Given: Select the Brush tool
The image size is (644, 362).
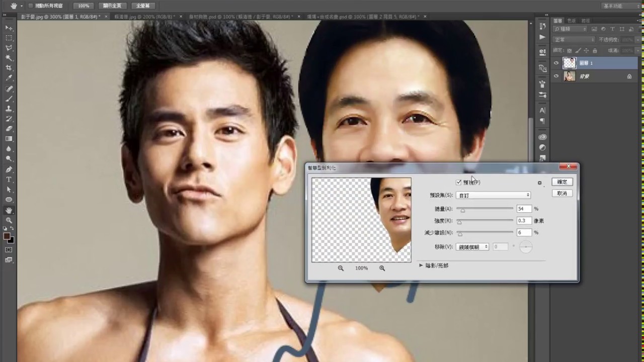Looking at the screenshot, I should 9,99.
